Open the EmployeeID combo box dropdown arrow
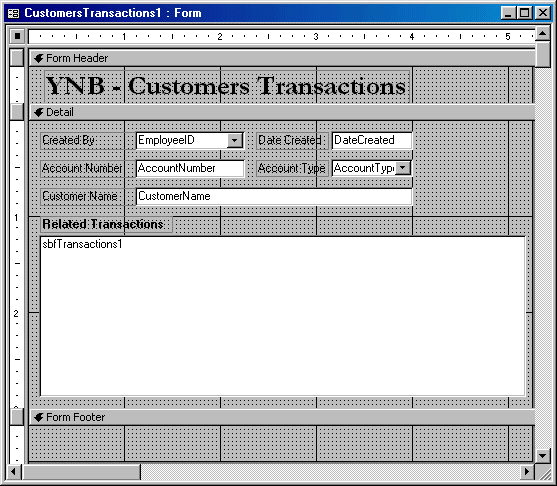This screenshot has width=557, height=486. pos(234,140)
